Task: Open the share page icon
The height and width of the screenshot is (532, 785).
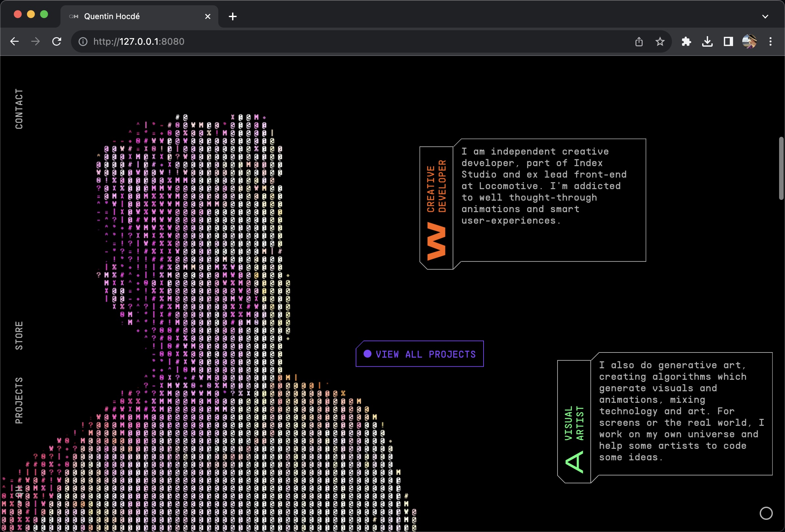Action: [x=638, y=41]
